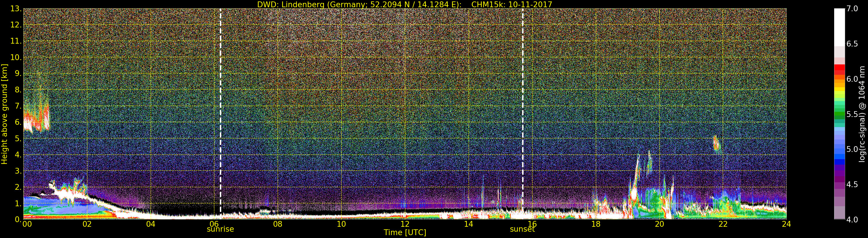Click the '3.' height axis tick label
Image resolution: width=868 pixels, height=238 pixels.
pyautogui.click(x=18, y=171)
